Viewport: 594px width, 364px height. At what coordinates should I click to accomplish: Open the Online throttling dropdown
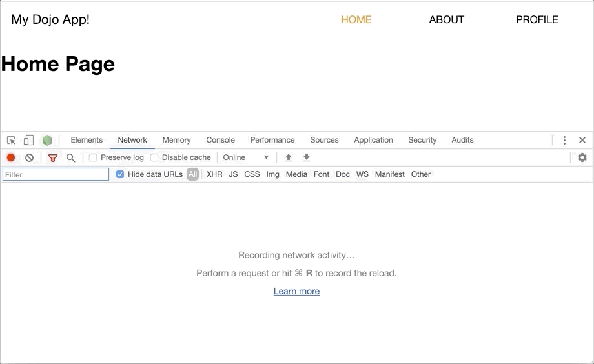(246, 157)
